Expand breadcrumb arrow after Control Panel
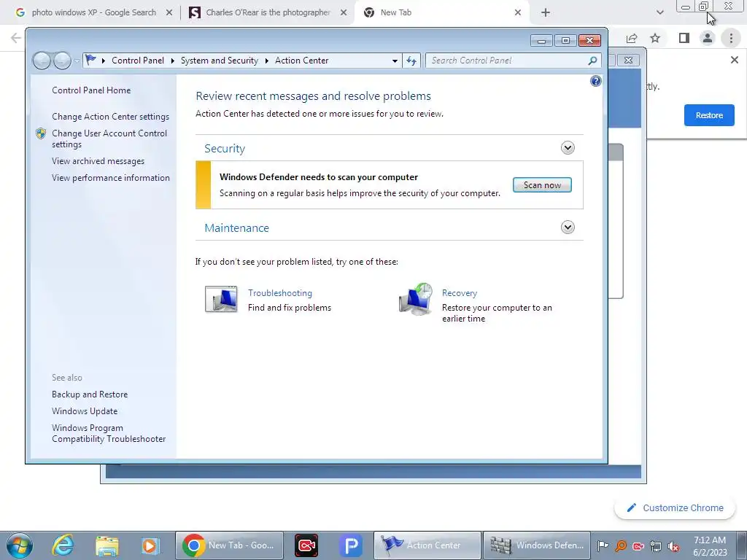Image resolution: width=747 pixels, height=560 pixels. (x=172, y=61)
